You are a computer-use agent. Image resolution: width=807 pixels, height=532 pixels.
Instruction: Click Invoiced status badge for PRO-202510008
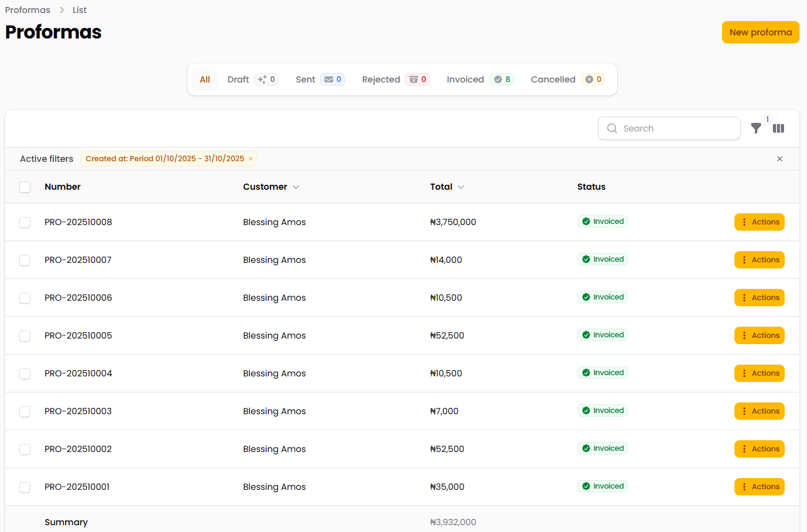(x=602, y=221)
